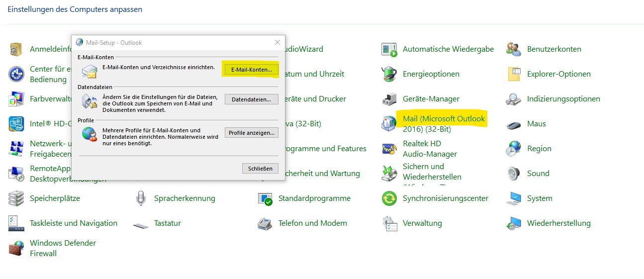The height and width of the screenshot is (279, 644).
Task: Open the Automatische Wiedergabe link
Action: 448,49
